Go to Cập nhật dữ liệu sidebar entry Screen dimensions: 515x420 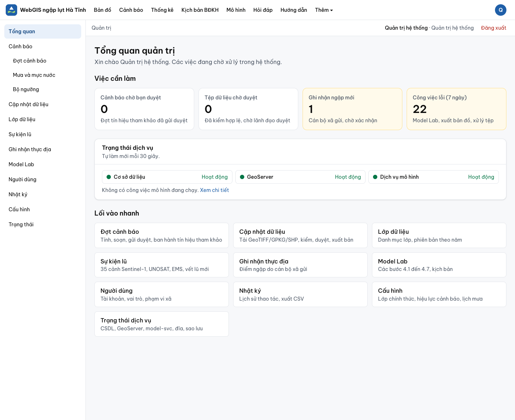[43, 104]
